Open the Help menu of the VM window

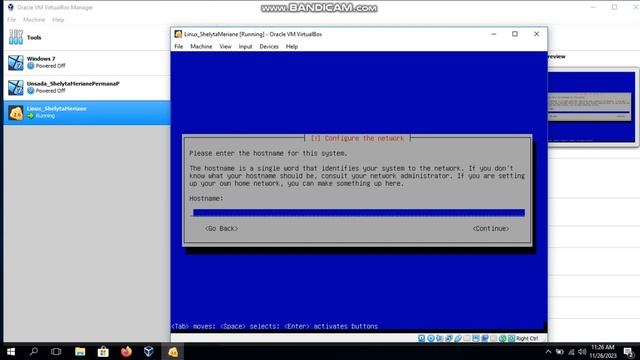click(291, 47)
